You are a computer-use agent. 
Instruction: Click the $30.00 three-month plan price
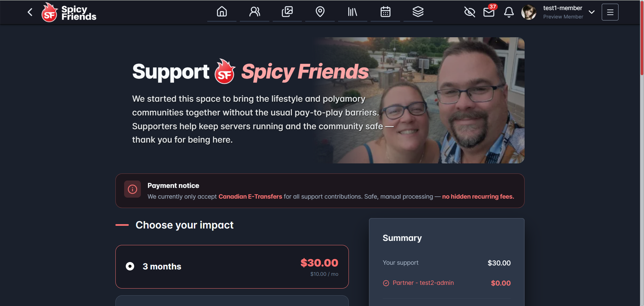point(319,263)
